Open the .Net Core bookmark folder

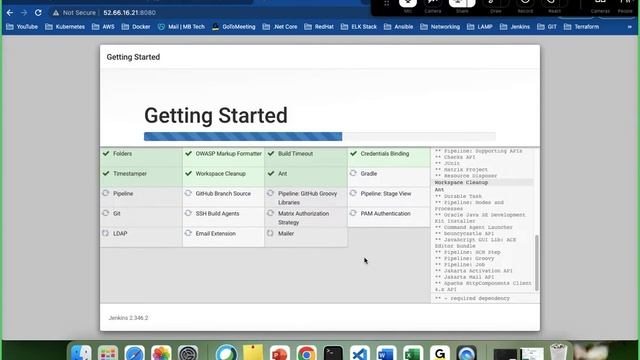(280, 27)
